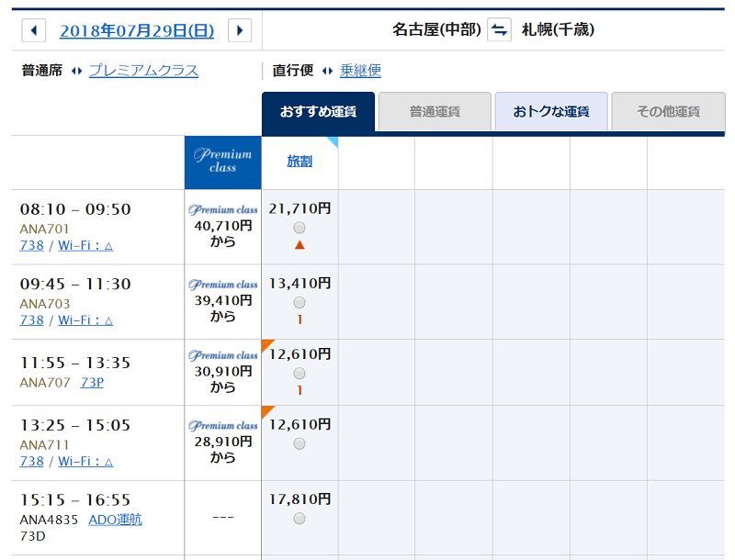Screen dimensions: 735x560
Task: Swap Nagoya and Sapporo route direction
Action: pyautogui.click(x=499, y=30)
